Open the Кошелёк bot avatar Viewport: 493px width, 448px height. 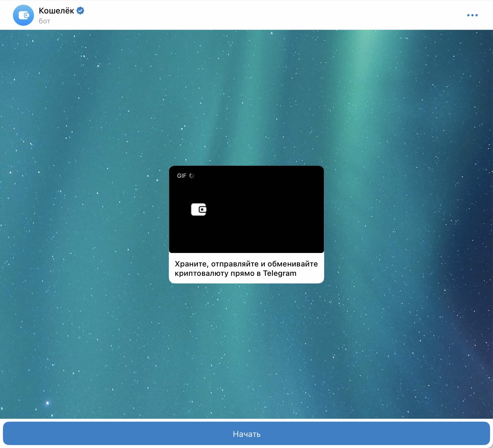(x=23, y=15)
